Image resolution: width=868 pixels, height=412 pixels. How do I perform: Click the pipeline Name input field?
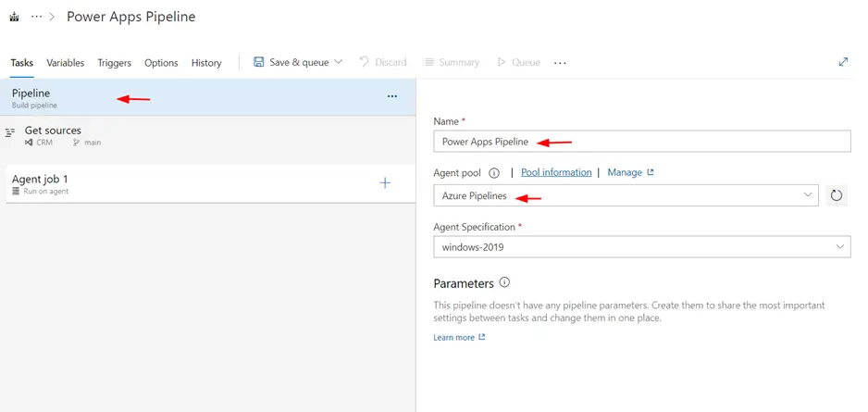(642, 142)
